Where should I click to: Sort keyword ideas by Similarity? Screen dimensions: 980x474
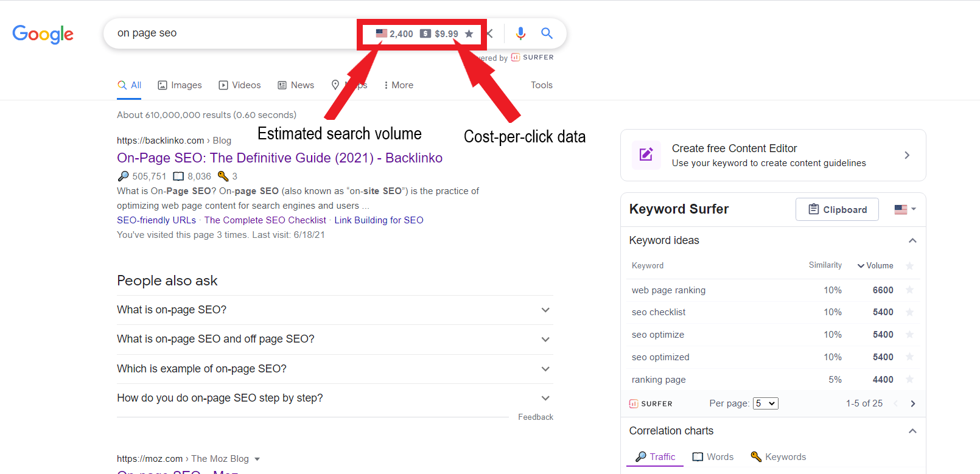[x=825, y=265]
